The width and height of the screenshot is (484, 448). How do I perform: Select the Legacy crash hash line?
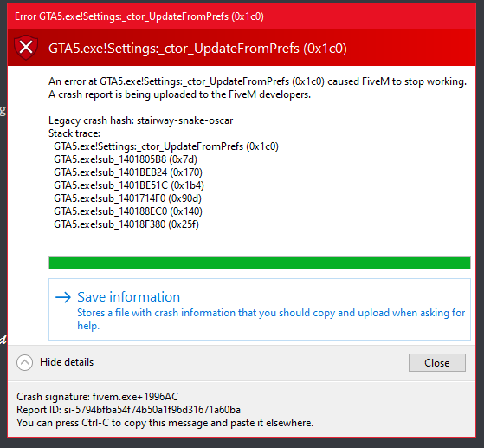[141, 120]
